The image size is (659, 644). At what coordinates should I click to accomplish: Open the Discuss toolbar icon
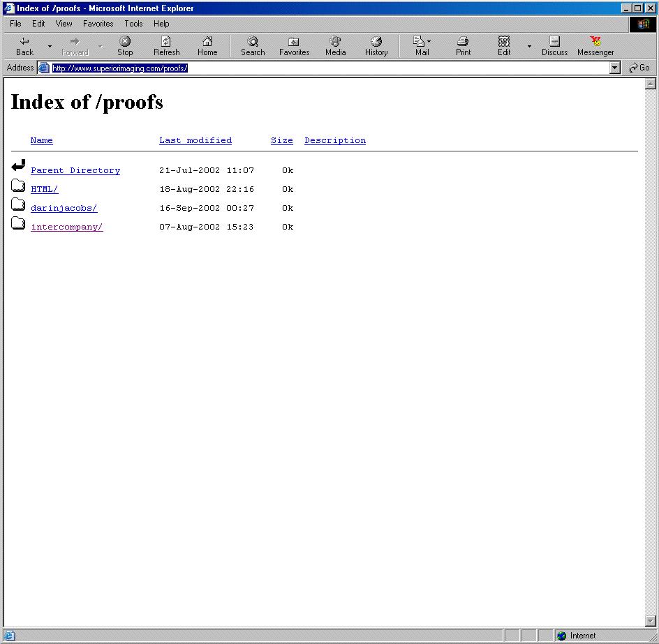coord(554,42)
